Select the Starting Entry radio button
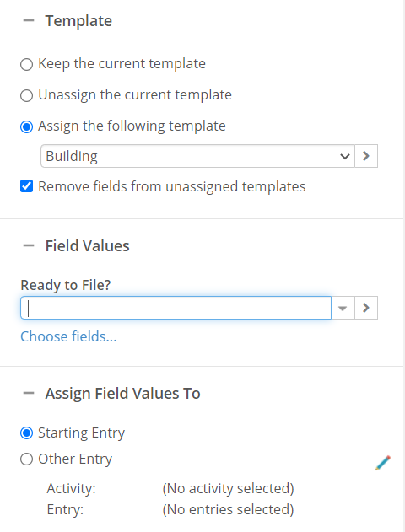This screenshot has height=532, width=405. [26, 433]
